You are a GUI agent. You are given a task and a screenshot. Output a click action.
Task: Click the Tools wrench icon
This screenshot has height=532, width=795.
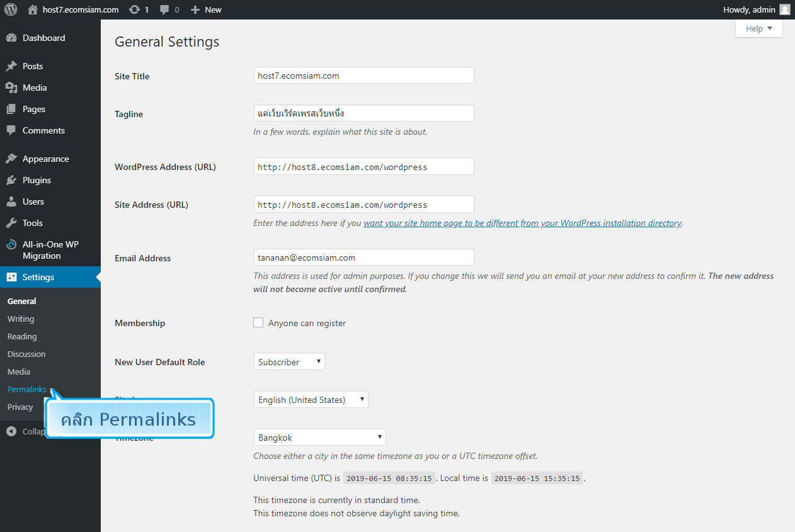[x=11, y=223]
